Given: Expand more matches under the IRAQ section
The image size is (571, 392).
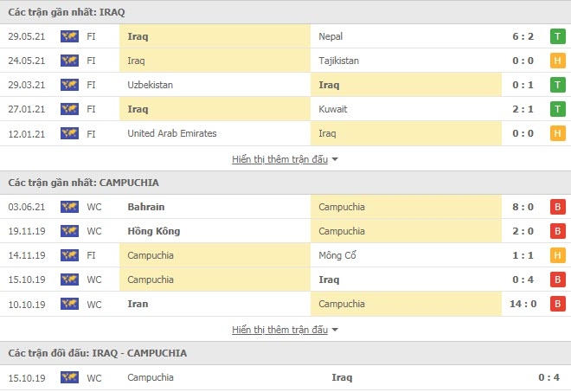Looking at the screenshot, I should pos(280,159).
